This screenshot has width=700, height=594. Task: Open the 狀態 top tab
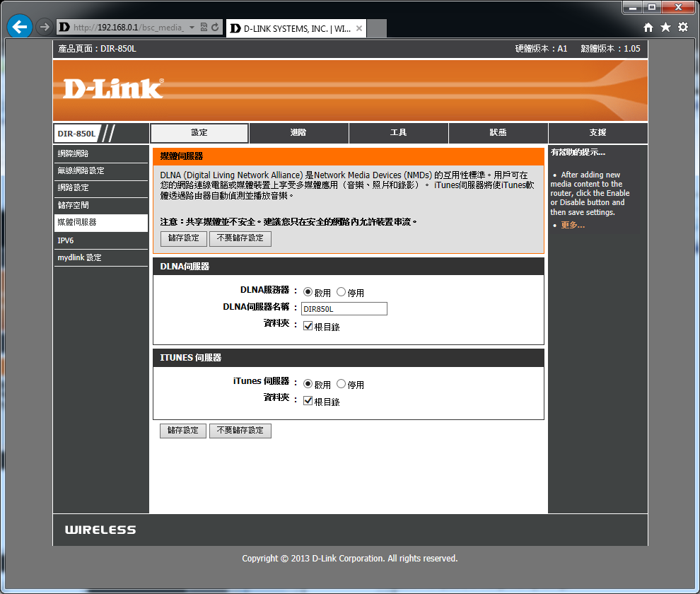point(498,133)
